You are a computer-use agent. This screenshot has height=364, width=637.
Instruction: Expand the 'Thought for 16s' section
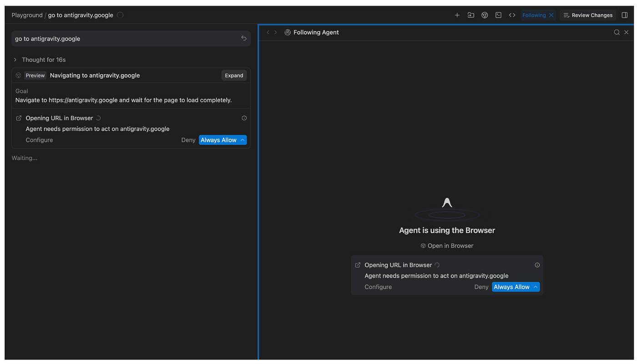point(15,60)
